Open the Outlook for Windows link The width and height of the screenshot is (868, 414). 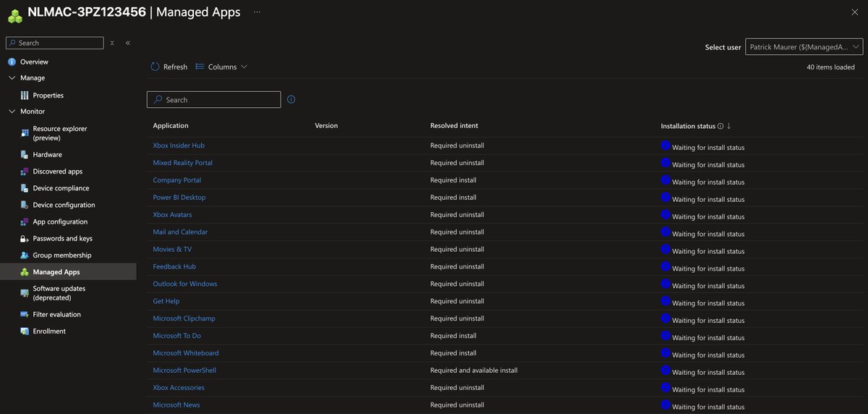185,284
